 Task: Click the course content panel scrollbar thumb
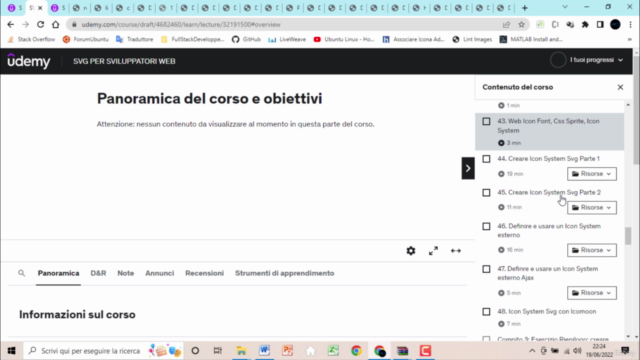pyautogui.click(x=628, y=236)
